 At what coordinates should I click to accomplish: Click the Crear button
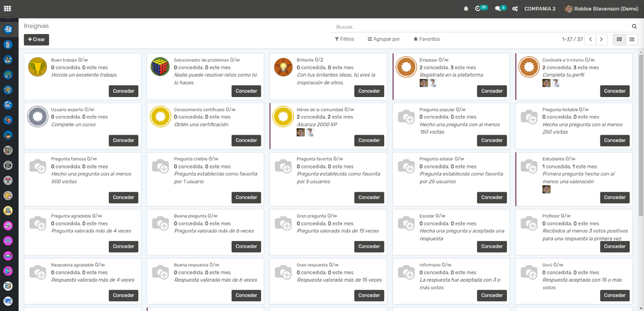[36, 39]
